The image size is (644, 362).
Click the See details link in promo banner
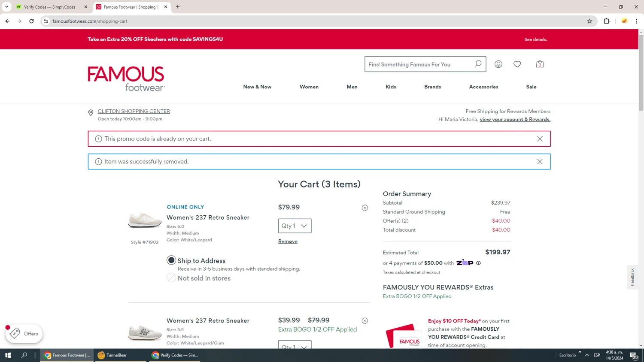click(x=535, y=39)
